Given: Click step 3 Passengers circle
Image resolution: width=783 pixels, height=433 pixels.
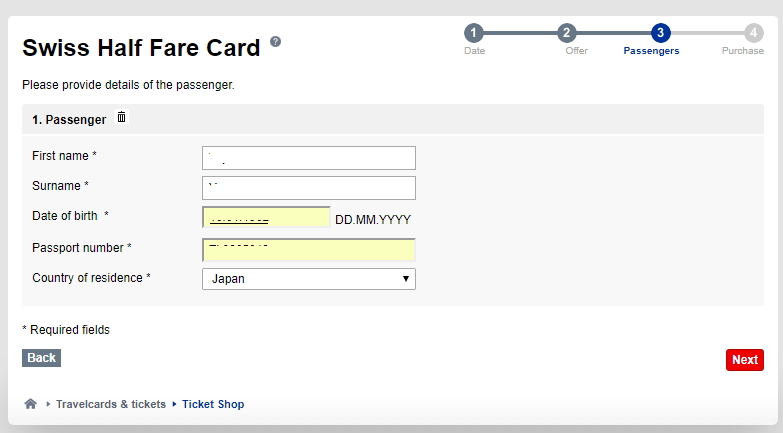Looking at the screenshot, I should 660,33.
